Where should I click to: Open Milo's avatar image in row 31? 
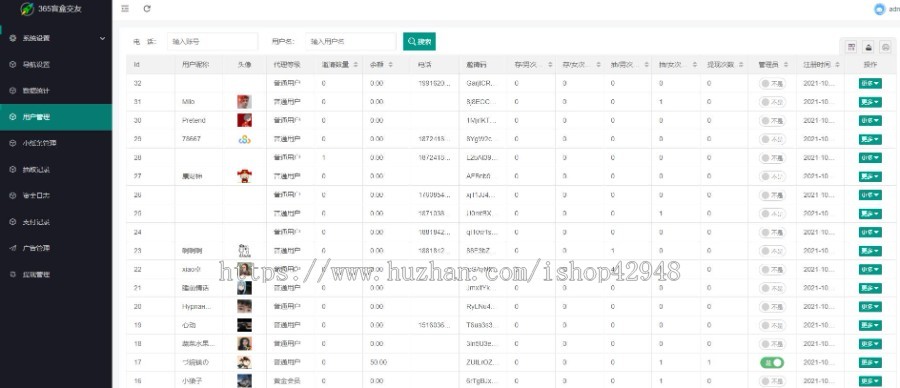[245, 102]
